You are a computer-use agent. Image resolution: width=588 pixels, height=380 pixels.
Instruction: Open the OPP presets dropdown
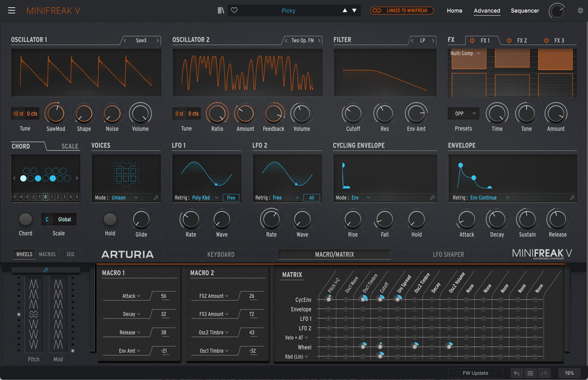[463, 113]
